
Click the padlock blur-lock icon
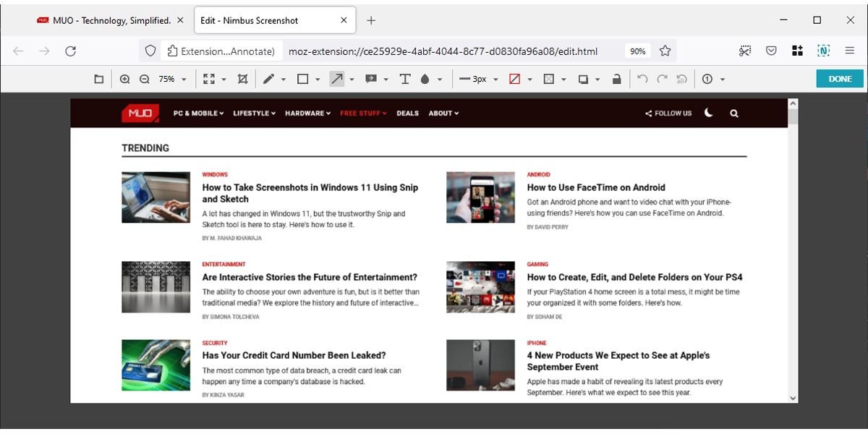(616, 79)
